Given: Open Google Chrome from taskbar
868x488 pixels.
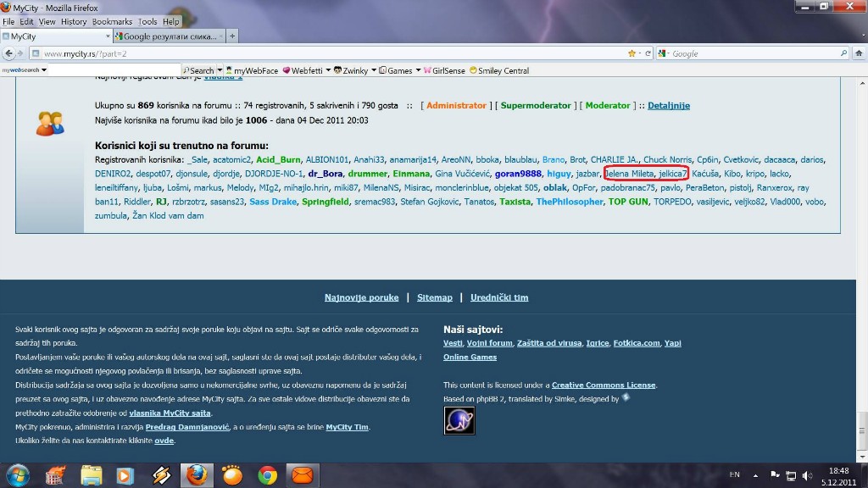Looking at the screenshot, I should coord(267,475).
